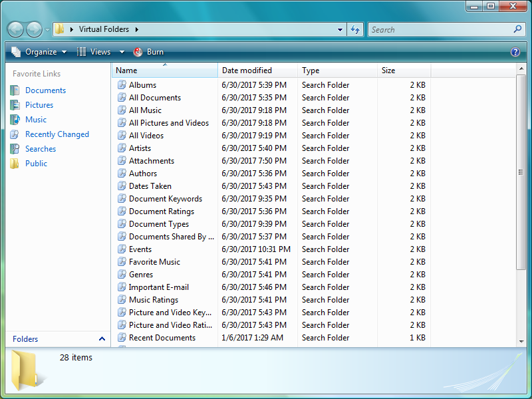Click the folder icon in address bar

(x=59, y=29)
